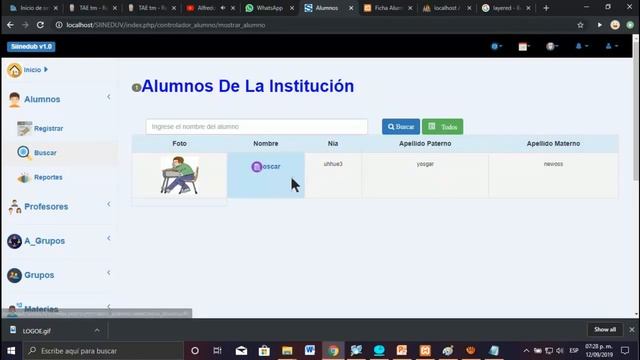Click the student name search field
Image resolution: width=640 pixels, height=360 pixels.
(257, 127)
